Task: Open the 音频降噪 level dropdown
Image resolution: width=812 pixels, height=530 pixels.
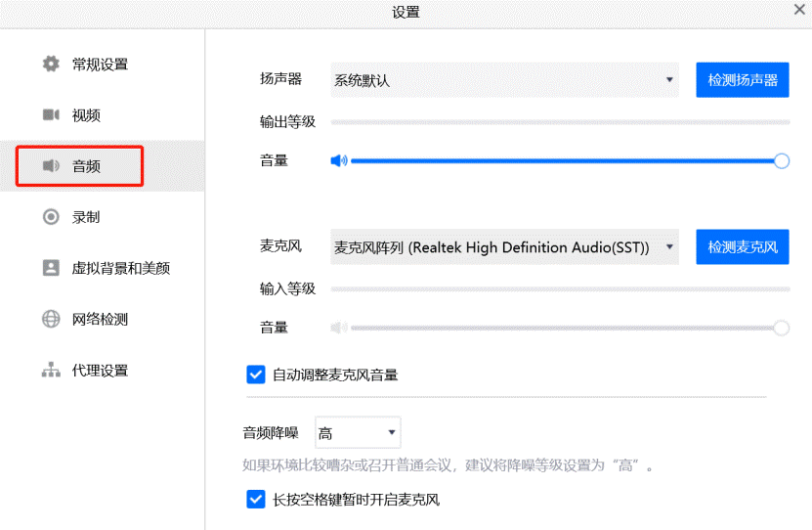Action: tap(358, 433)
